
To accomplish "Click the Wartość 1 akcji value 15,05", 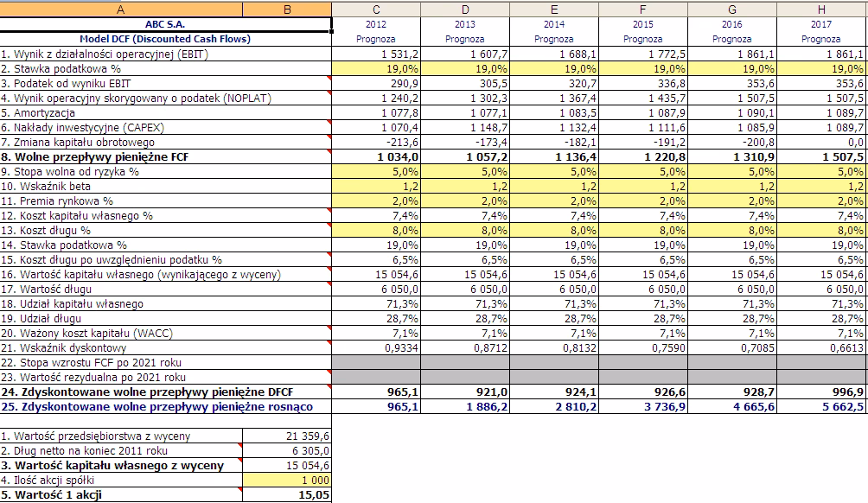I will (x=288, y=495).
